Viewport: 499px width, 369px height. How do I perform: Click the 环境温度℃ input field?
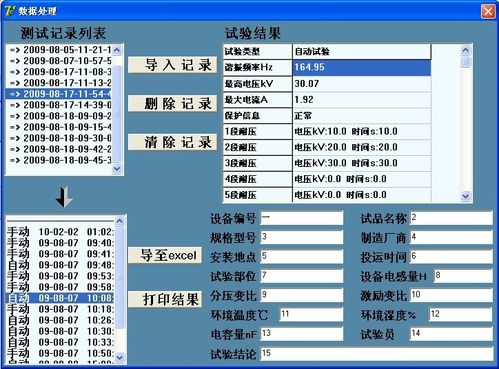click(311, 314)
